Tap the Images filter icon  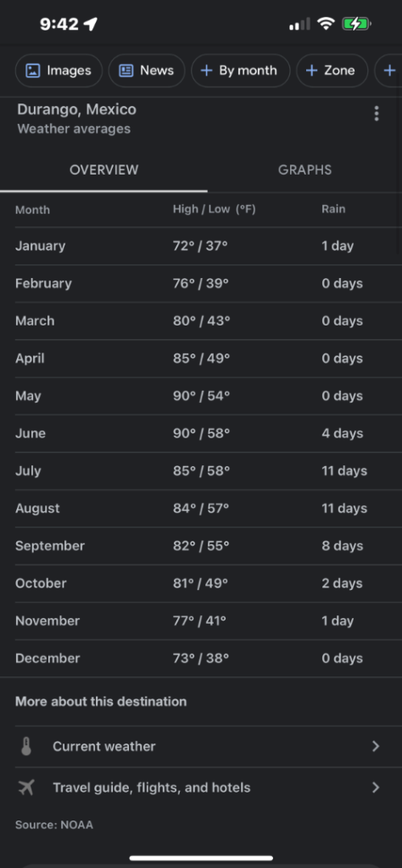tap(33, 70)
